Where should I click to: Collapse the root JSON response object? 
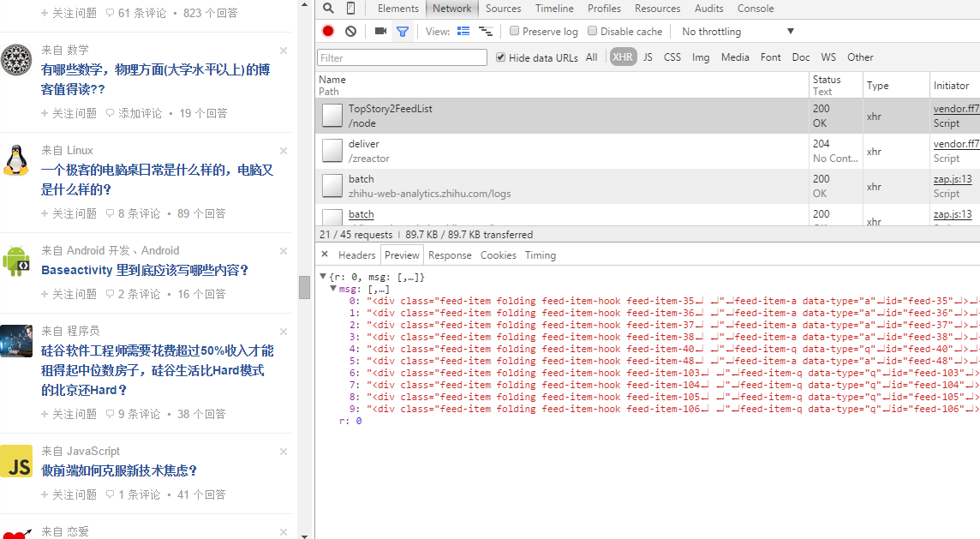coord(323,276)
